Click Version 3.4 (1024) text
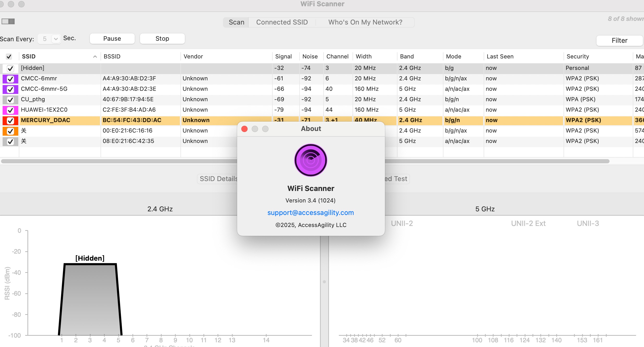The image size is (644, 347). click(311, 200)
